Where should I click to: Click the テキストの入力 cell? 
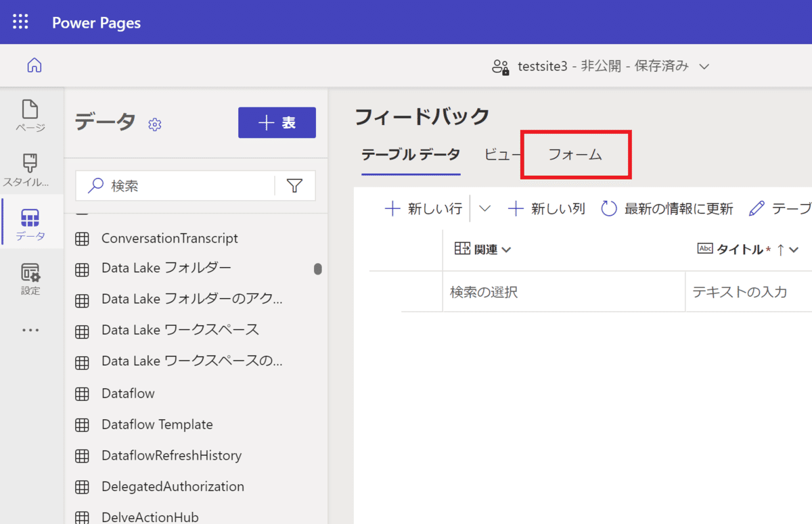pyautogui.click(x=748, y=292)
